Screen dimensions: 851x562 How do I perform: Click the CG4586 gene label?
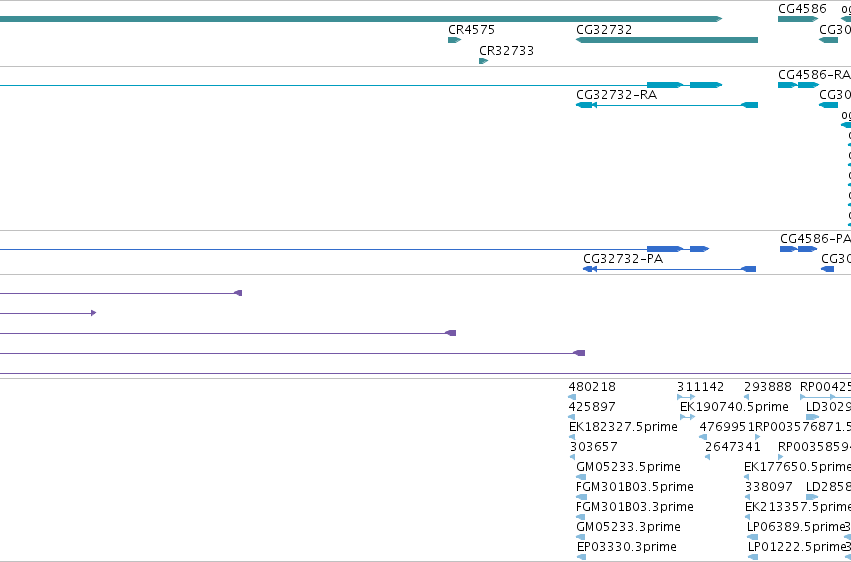click(802, 9)
